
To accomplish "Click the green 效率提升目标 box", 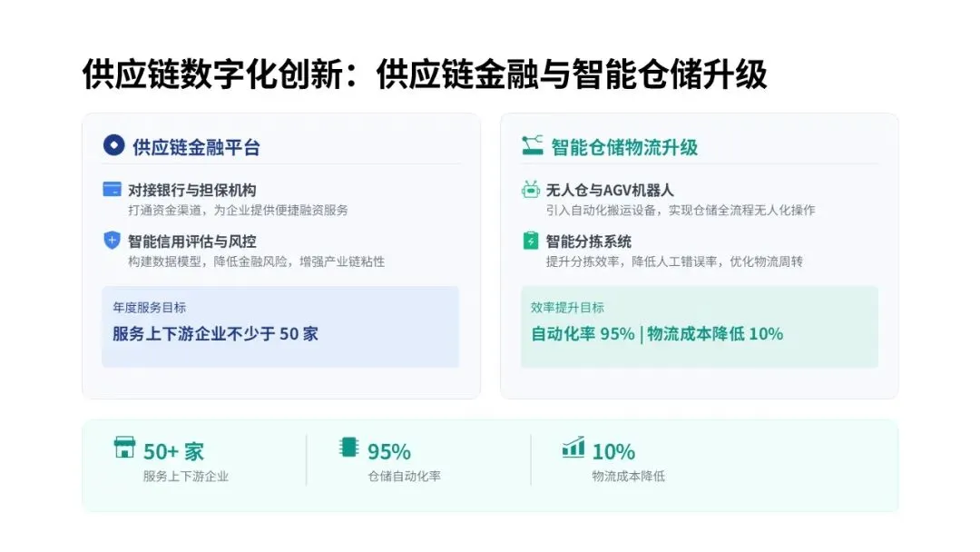I will 699,327.
